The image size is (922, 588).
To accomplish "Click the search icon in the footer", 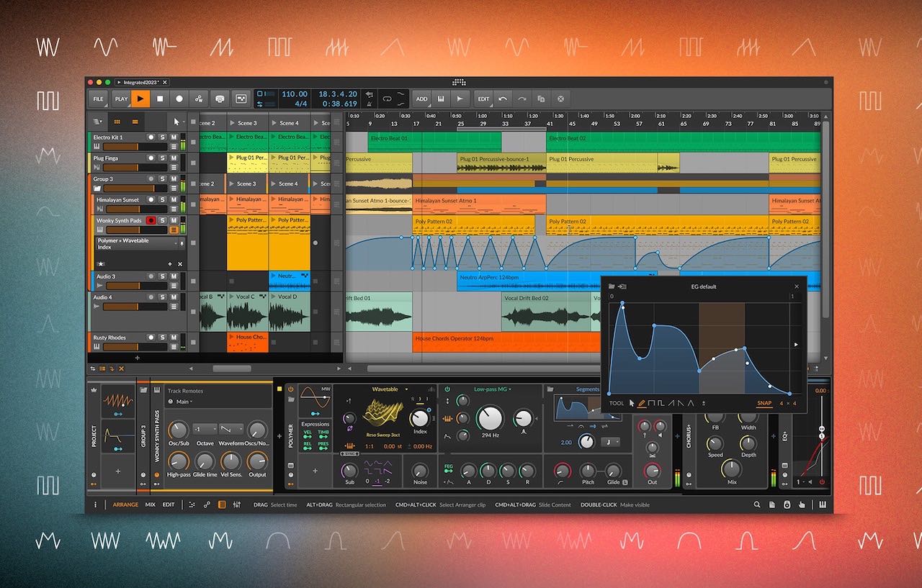I will [756, 505].
